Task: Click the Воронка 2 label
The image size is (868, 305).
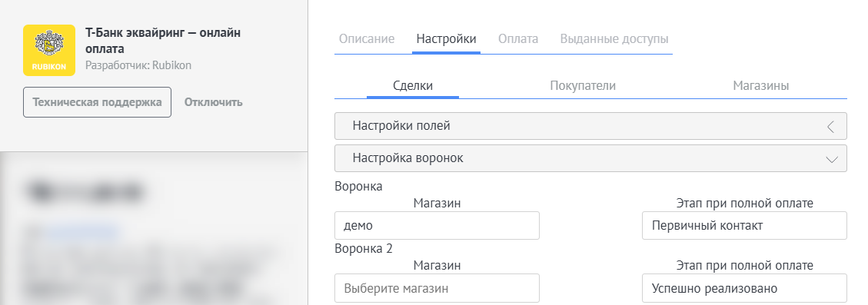Action: point(364,249)
